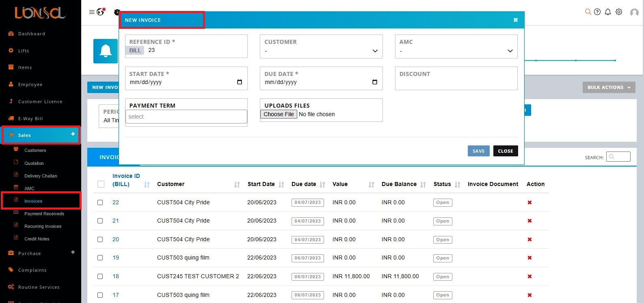Open Invoices under Sales
The height and width of the screenshot is (303, 644).
pyautogui.click(x=33, y=201)
